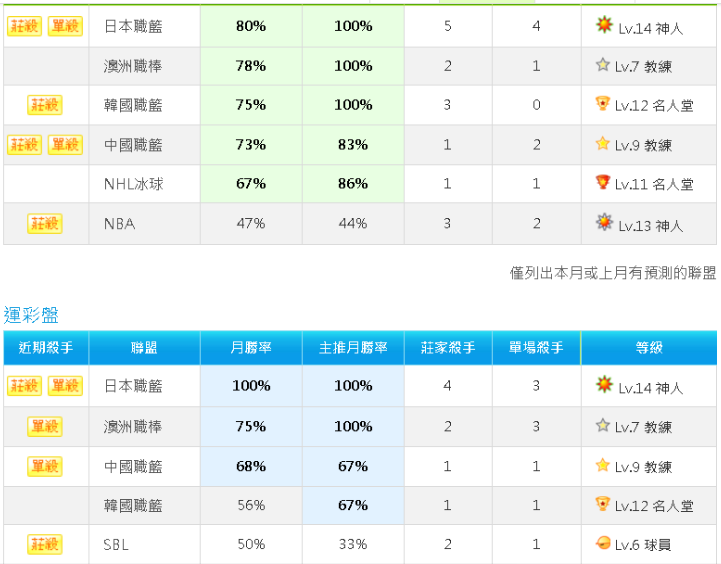Select the 月勝率 column header
The height and width of the screenshot is (564, 721).
pyautogui.click(x=251, y=348)
